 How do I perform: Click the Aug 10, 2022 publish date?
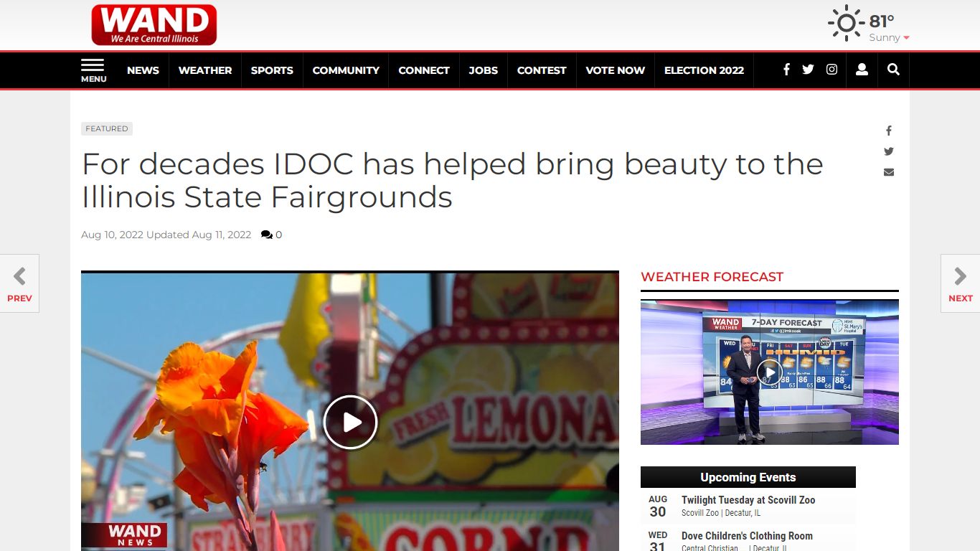click(x=112, y=235)
